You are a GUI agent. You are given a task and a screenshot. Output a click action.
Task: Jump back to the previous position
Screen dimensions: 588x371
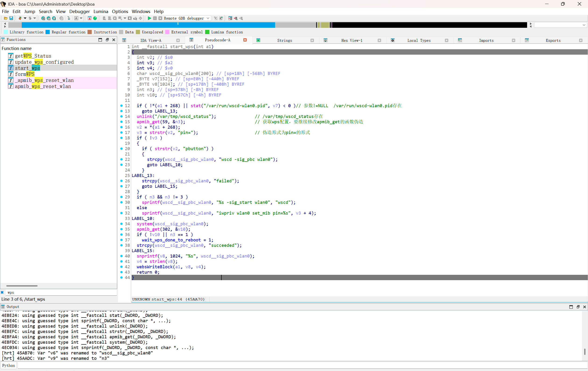pos(20,18)
